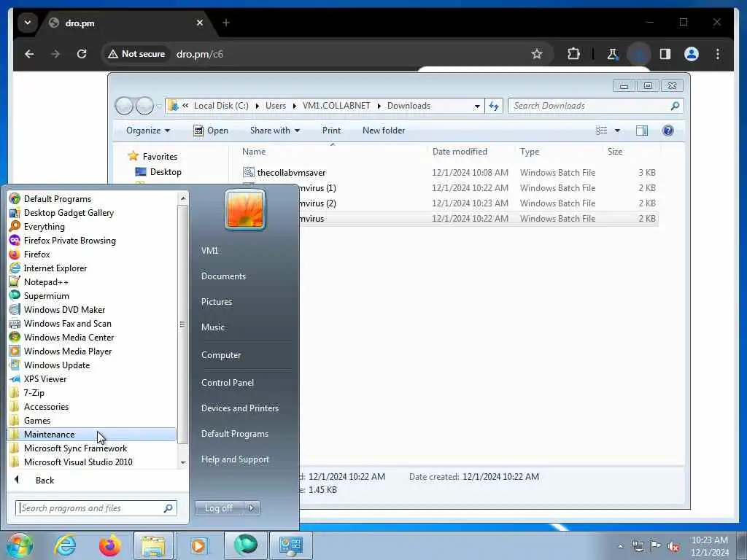Open Help and Support

coord(235,459)
